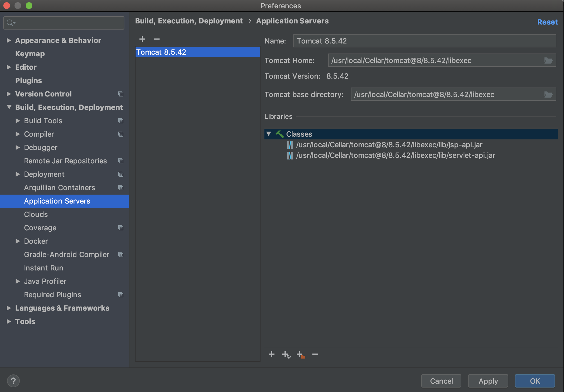This screenshot has width=564, height=392.
Task: Click the add library from URL icon
Action: tap(286, 354)
